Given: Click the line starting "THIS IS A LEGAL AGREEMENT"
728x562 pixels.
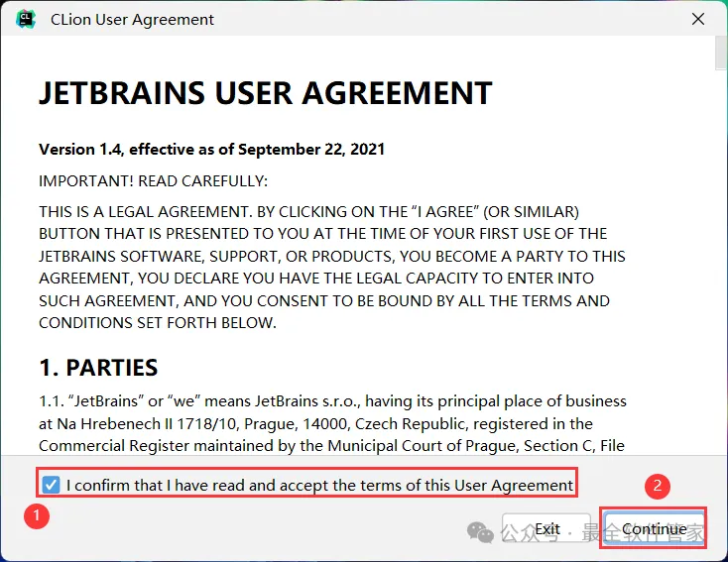Looking at the screenshot, I should pyautogui.click(x=308, y=212).
